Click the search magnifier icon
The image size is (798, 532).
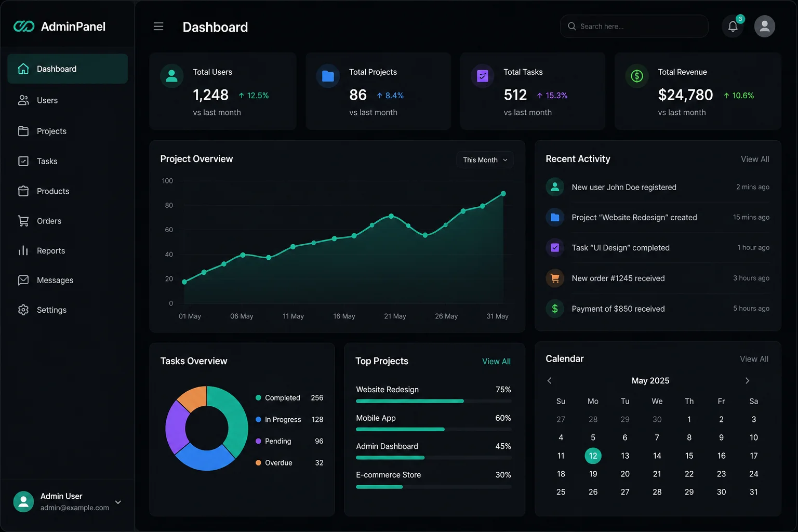tap(571, 26)
